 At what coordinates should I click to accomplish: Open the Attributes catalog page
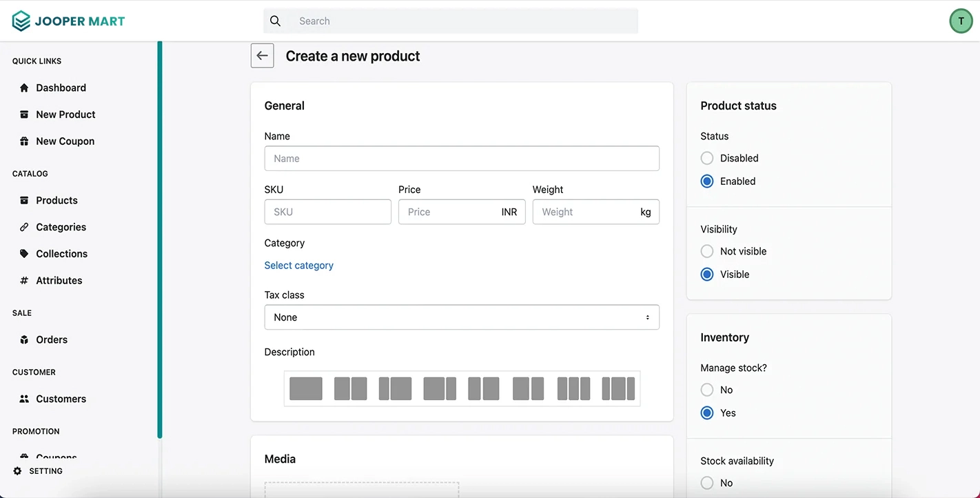pos(59,280)
